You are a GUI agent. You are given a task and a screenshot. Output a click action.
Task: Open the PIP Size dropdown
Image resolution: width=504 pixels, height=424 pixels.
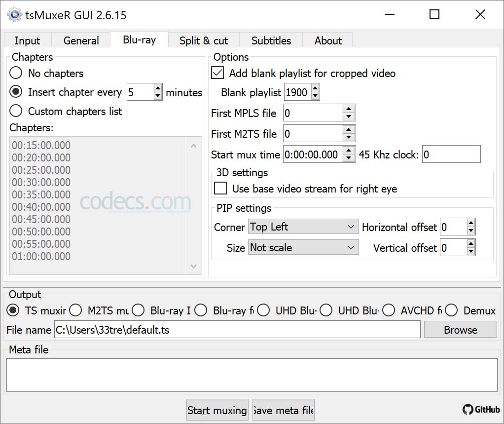[x=303, y=247]
